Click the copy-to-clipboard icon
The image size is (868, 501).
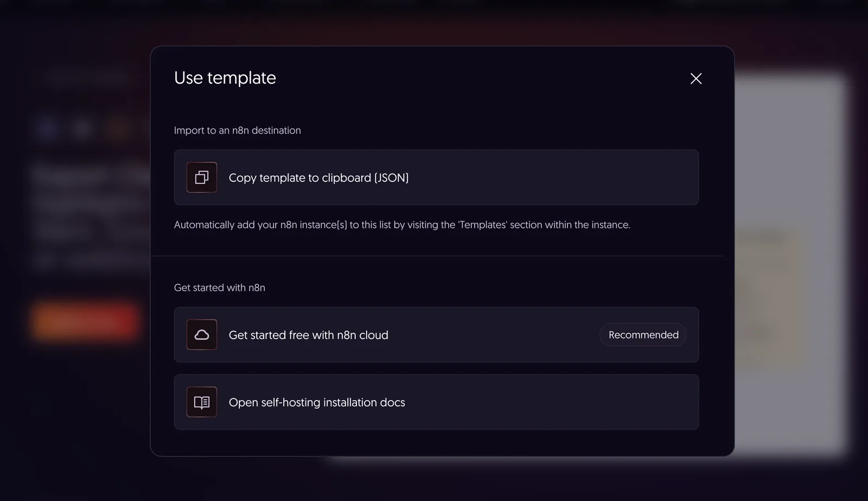click(x=202, y=177)
